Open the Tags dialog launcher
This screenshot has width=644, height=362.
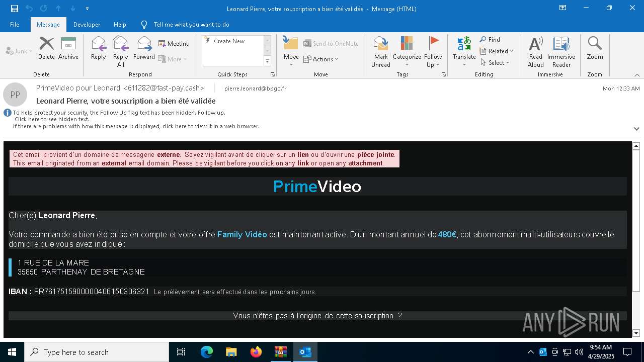(x=444, y=74)
